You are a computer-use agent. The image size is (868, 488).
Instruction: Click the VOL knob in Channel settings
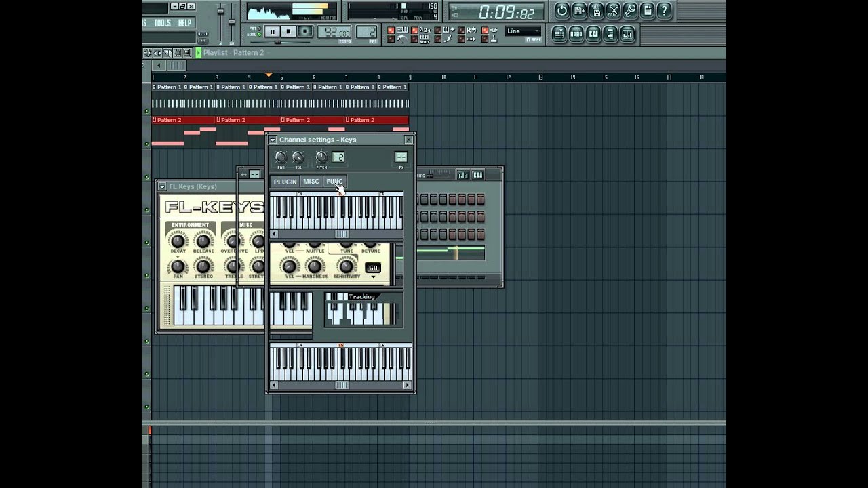(x=298, y=157)
